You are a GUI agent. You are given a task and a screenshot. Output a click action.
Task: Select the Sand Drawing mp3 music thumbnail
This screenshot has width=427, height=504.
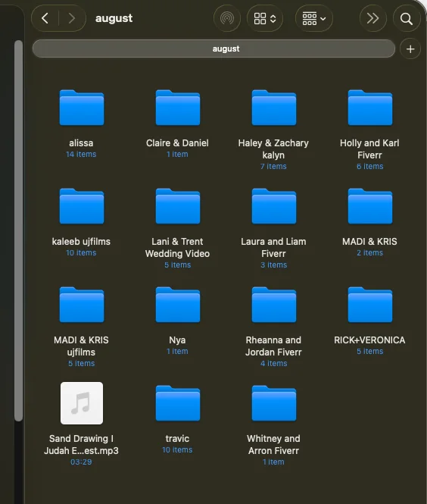coord(82,403)
